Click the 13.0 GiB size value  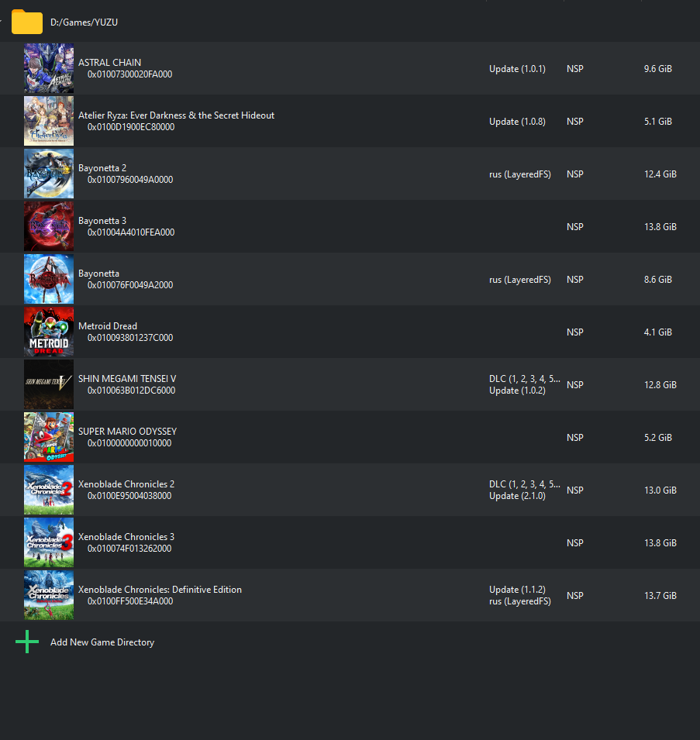tap(660, 490)
